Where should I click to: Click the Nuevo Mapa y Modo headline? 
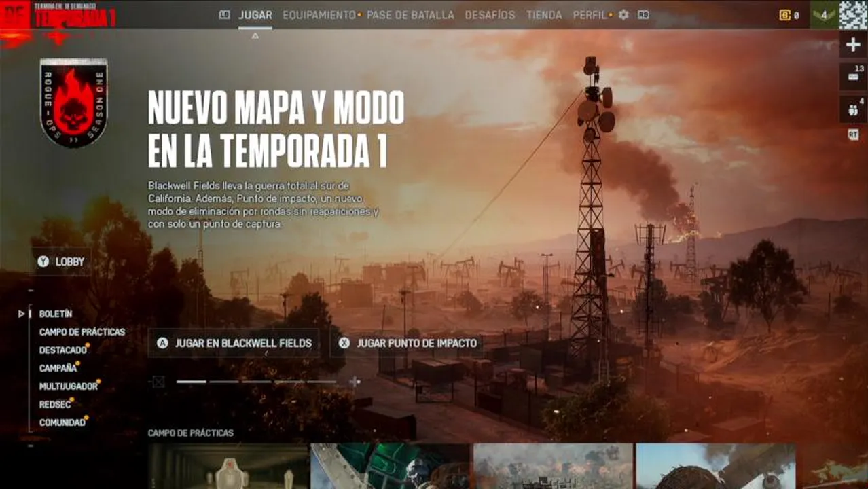[276, 129]
